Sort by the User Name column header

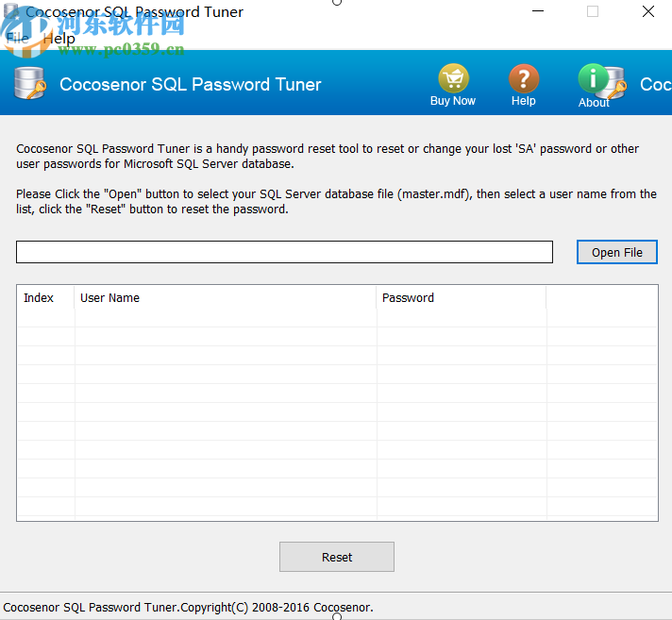coord(226,298)
